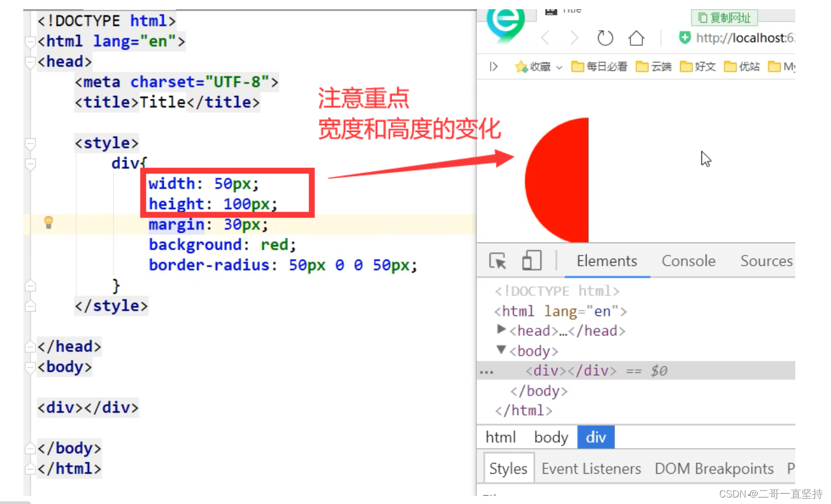Click the border-radius line in editor
The image size is (831, 504).
(x=283, y=265)
